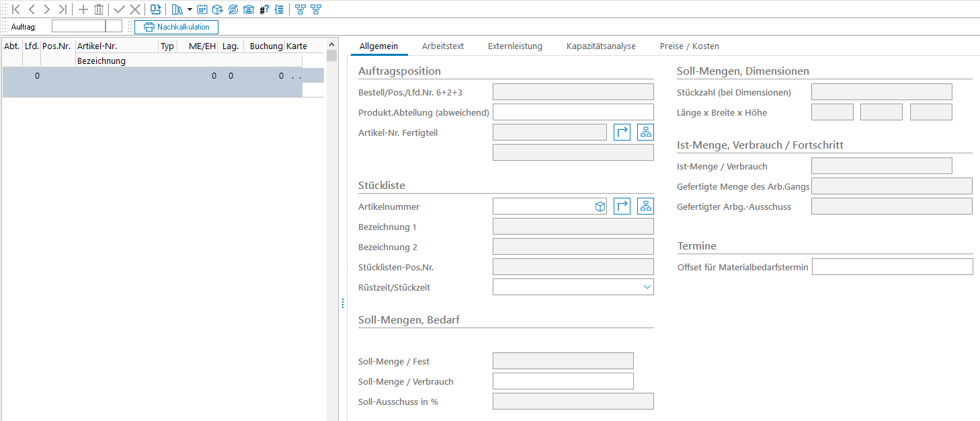
Task: Open the Kapazitätsanalyse tab
Action: [600, 46]
